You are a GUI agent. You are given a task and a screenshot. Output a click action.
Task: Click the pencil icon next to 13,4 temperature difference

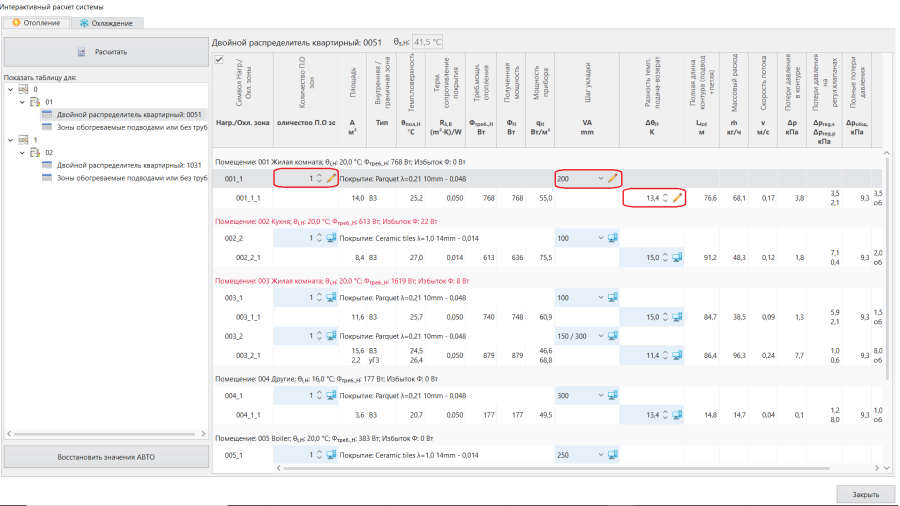click(677, 198)
